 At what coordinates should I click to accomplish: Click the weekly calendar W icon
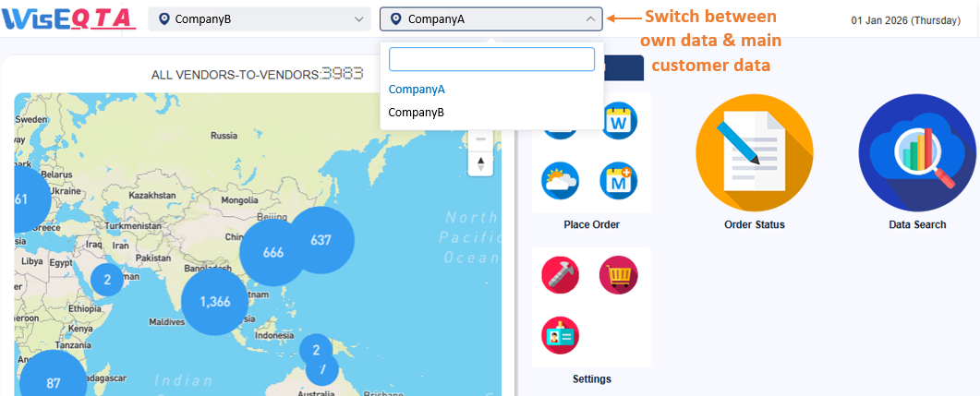click(x=618, y=122)
